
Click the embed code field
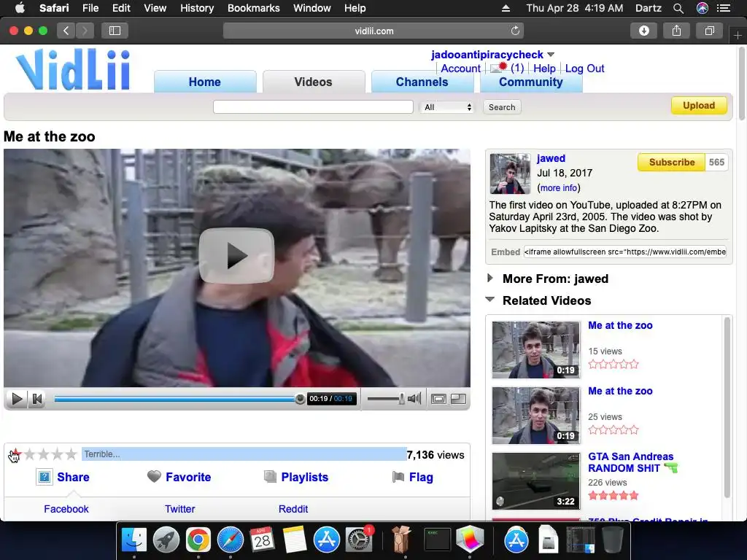[x=625, y=252]
